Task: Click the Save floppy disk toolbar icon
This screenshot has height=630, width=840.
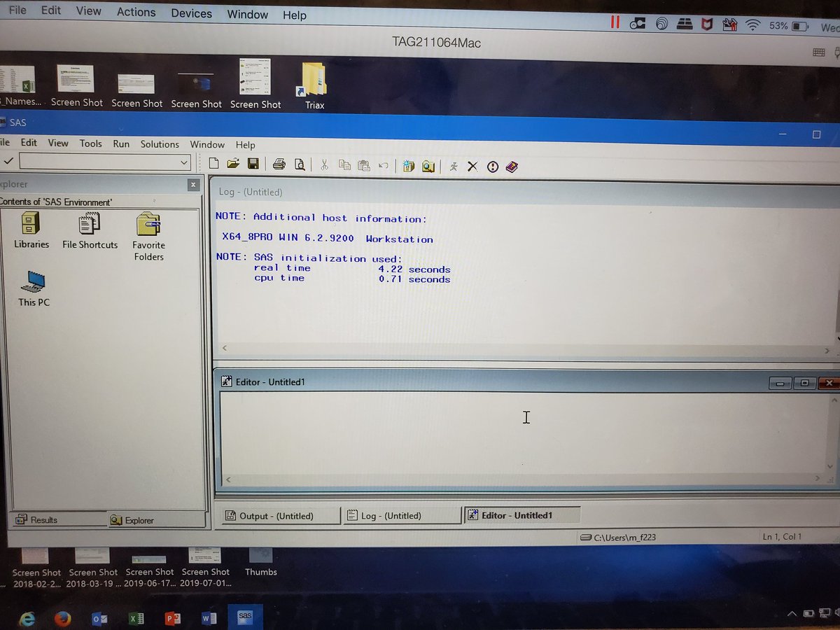Action: point(253,164)
